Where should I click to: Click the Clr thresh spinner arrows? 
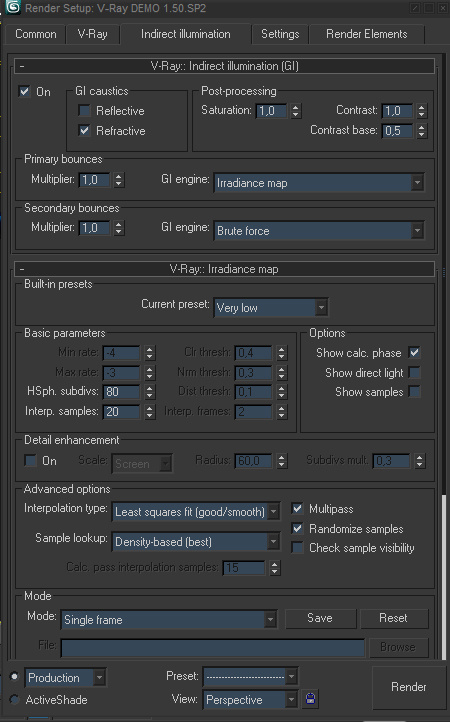point(282,353)
